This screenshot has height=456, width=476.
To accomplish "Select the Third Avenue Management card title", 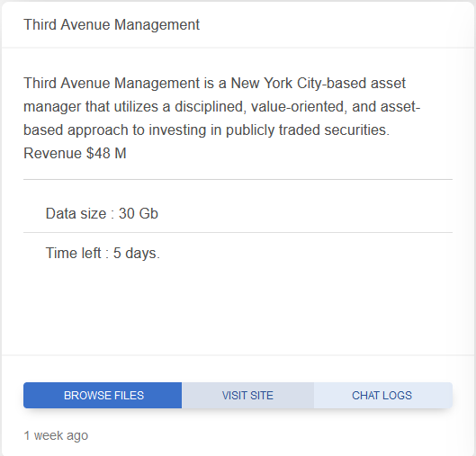I will [112, 24].
